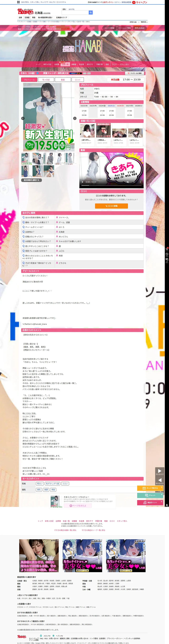Close the チャット floating banner
The image size is (169, 644).
[x=161, y=494]
